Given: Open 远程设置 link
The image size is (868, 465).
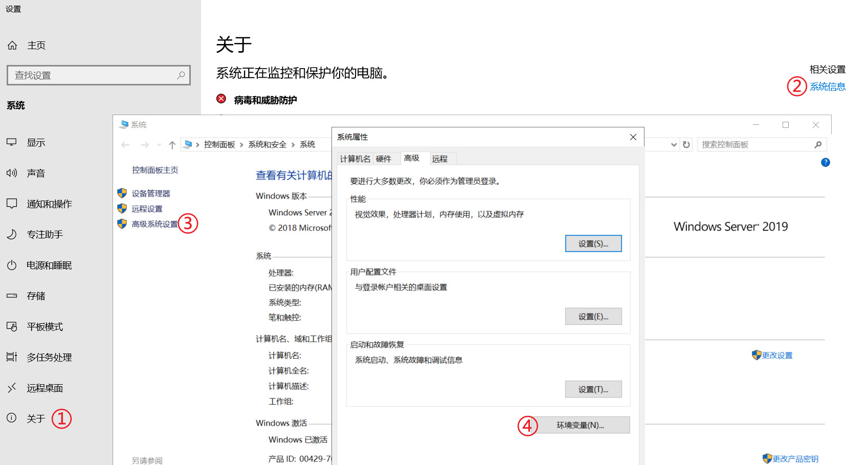Looking at the screenshot, I should click(147, 209).
